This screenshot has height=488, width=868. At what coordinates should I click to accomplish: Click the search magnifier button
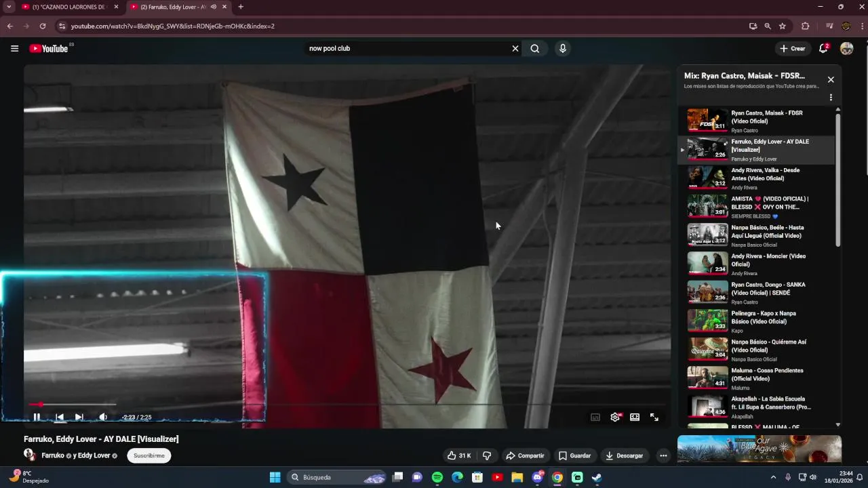[535, 48]
